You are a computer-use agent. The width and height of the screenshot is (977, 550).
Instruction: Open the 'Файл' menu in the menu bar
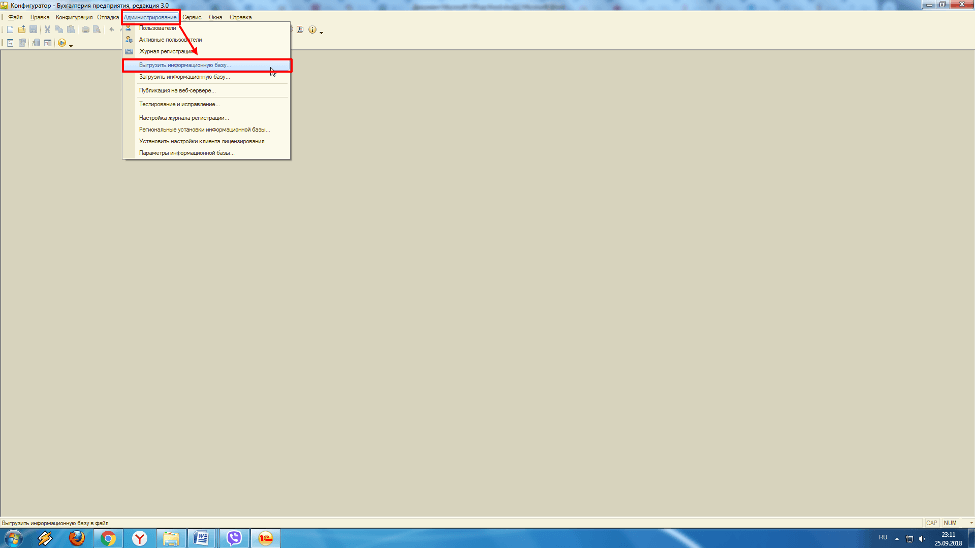[x=15, y=17]
